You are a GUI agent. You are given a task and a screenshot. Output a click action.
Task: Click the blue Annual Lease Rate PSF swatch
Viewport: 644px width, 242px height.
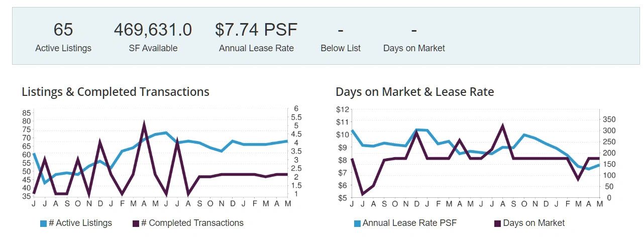coord(357,223)
